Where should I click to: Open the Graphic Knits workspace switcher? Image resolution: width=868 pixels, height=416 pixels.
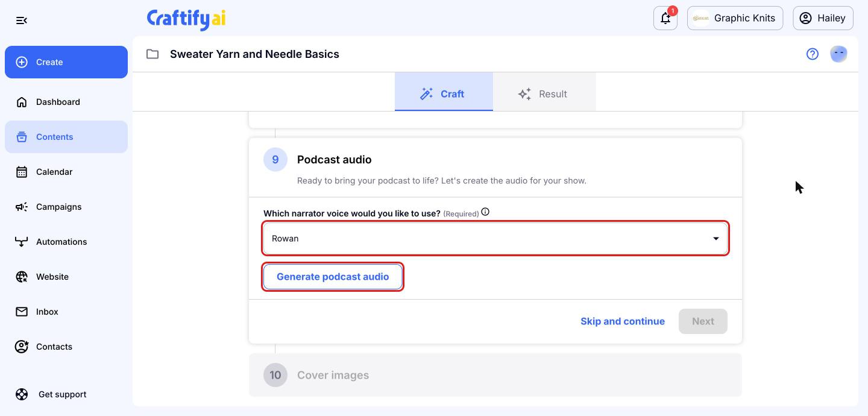tap(735, 18)
